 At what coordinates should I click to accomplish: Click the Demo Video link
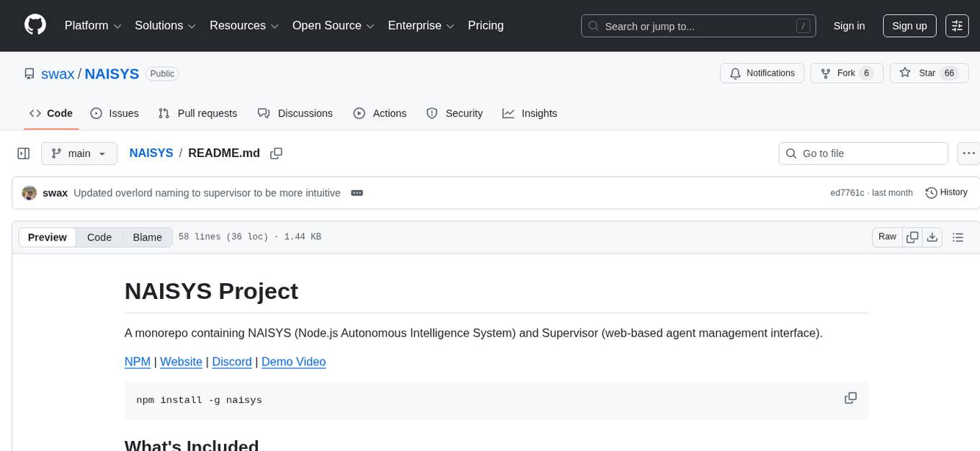(x=293, y=362)
